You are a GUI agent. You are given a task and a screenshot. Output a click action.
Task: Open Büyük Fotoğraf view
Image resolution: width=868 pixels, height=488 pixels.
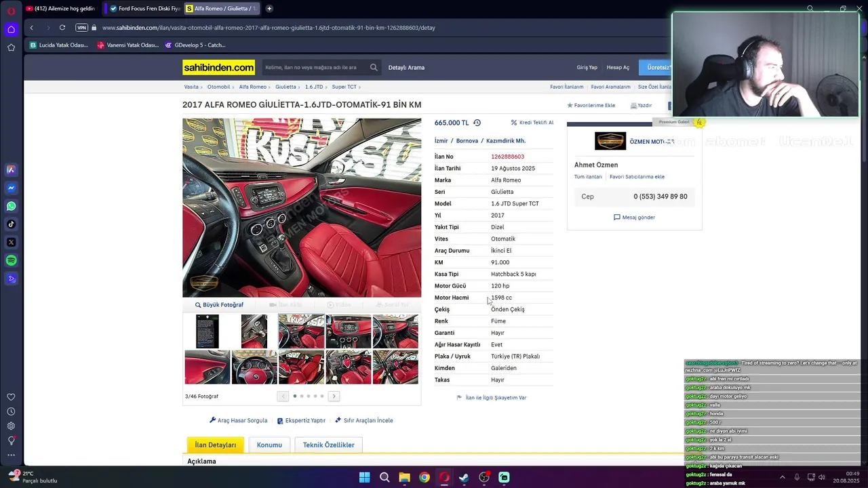tap(219, 305)
